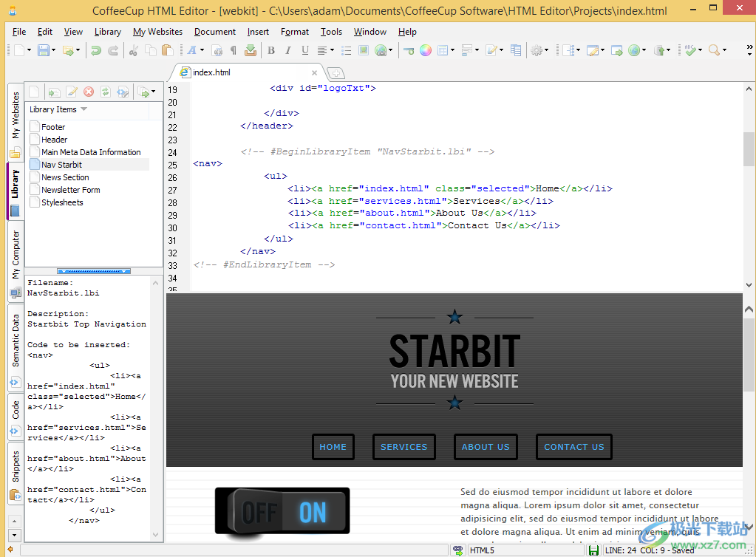
Task: Click the Redo arrow icon
Action: tap(113, 50)
